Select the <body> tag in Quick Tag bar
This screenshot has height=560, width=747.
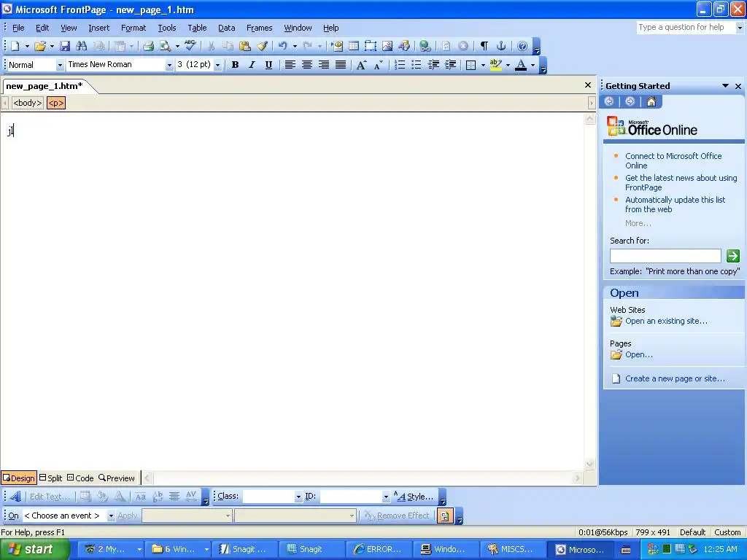[28, 103]
